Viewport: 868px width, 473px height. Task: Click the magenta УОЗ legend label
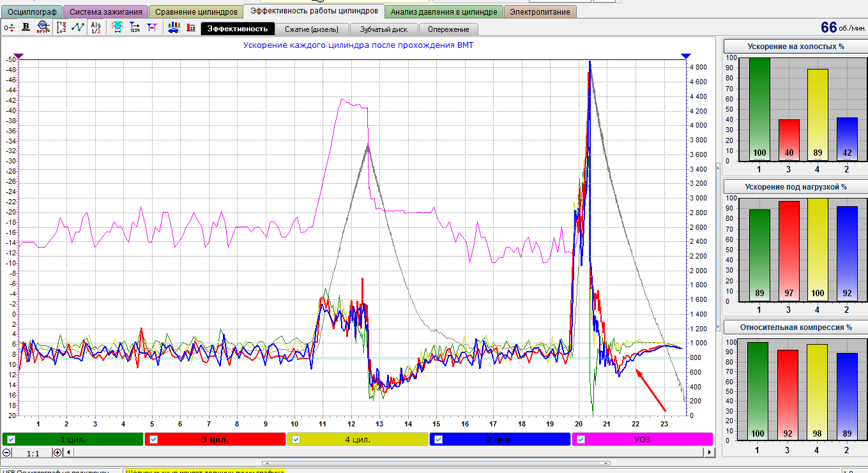pyautogui.click(x=642, y=439)
